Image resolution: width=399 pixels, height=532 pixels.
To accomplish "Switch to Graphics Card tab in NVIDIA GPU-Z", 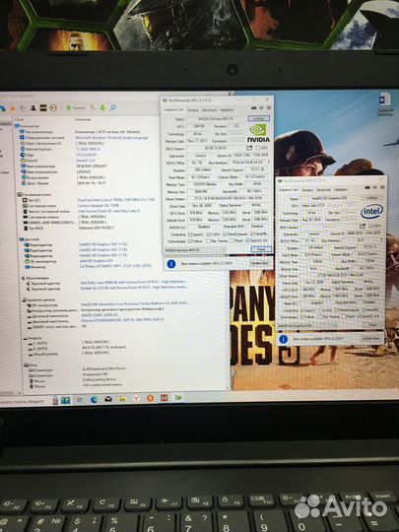I will (173, 109).
